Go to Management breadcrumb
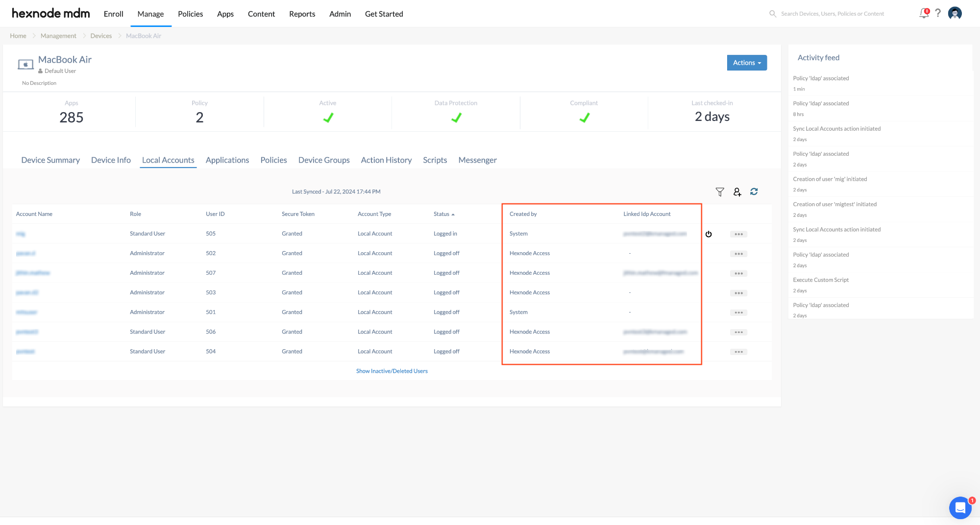 tap(58, 36)
